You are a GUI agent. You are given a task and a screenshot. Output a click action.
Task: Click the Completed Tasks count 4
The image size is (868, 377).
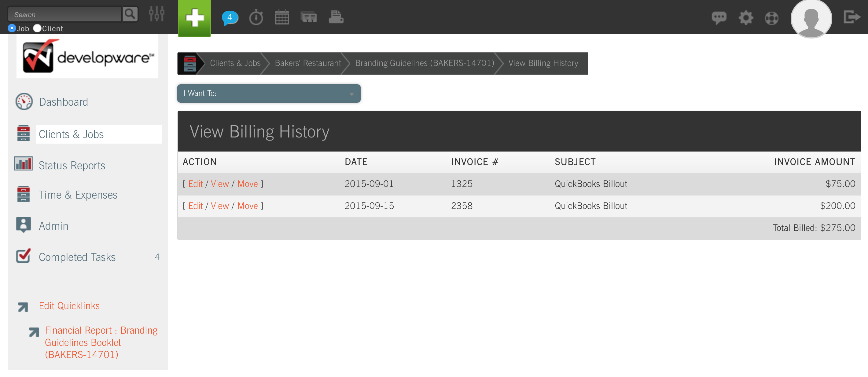click(157, 257)
